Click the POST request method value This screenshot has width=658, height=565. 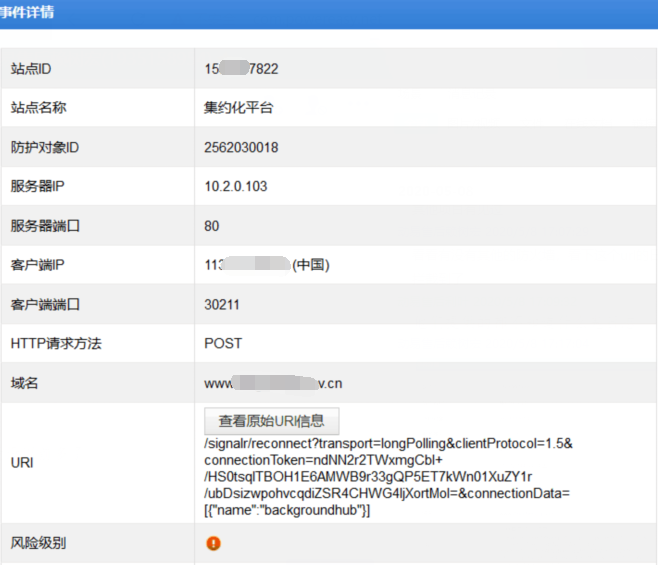[223, 343]
